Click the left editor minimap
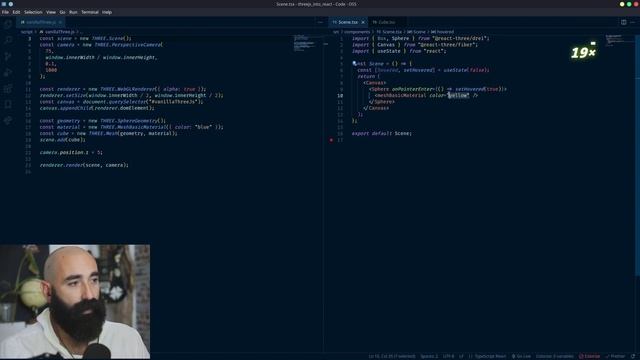The width and height of the screenshot is (640, 360). click(x=305, y=43)
